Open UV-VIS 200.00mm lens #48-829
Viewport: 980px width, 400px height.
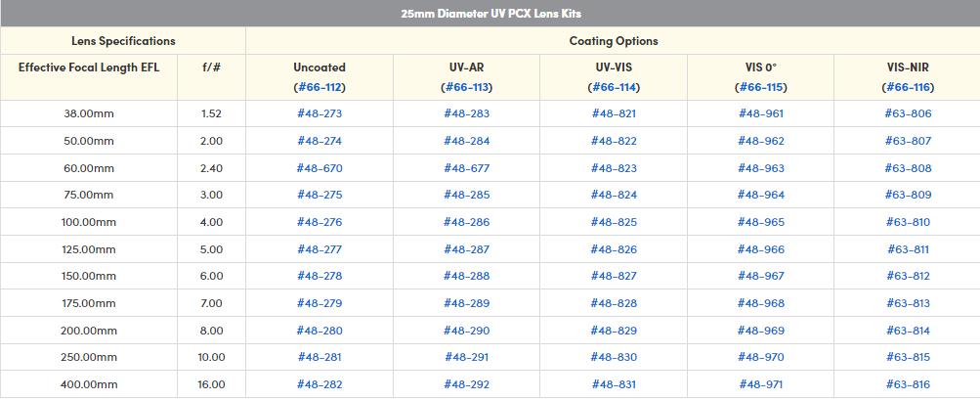click(614, 331)
